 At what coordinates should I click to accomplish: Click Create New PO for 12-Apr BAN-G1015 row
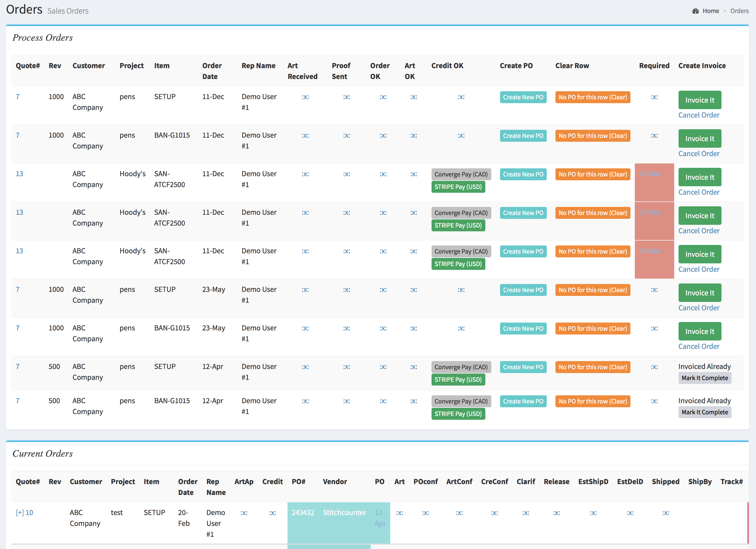(x=523, y=401)
